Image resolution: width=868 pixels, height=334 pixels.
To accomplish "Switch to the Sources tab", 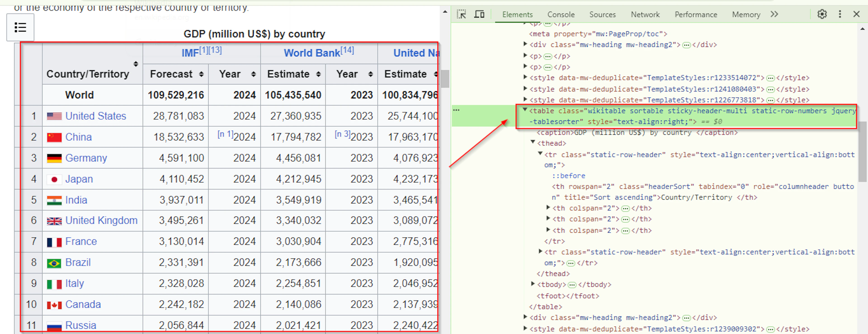I will (602, 14).
